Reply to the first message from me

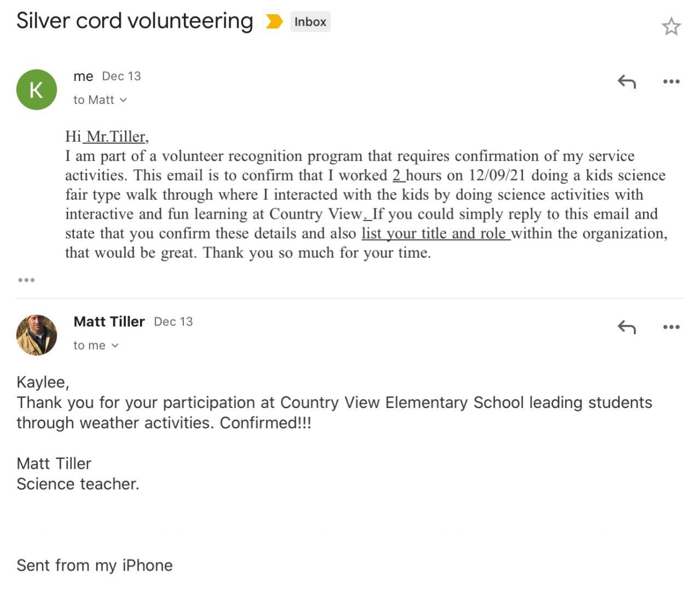[627, 82]
